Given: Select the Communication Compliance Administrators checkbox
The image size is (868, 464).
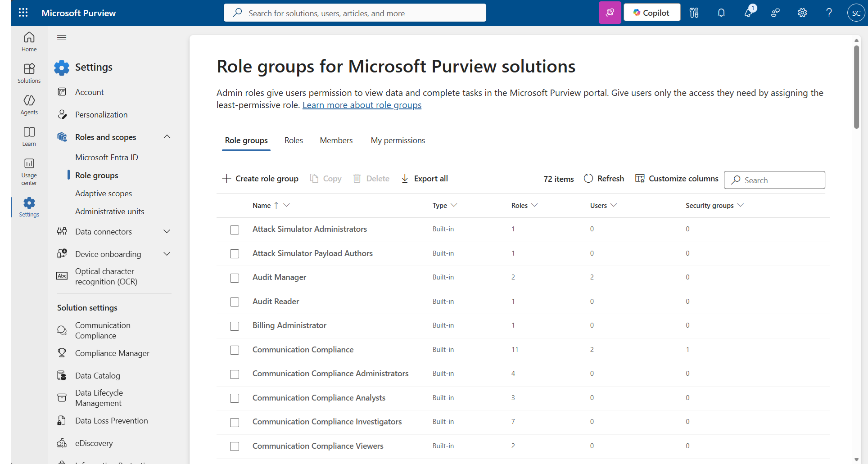Looking at the screenshot, I should point(235,374).
